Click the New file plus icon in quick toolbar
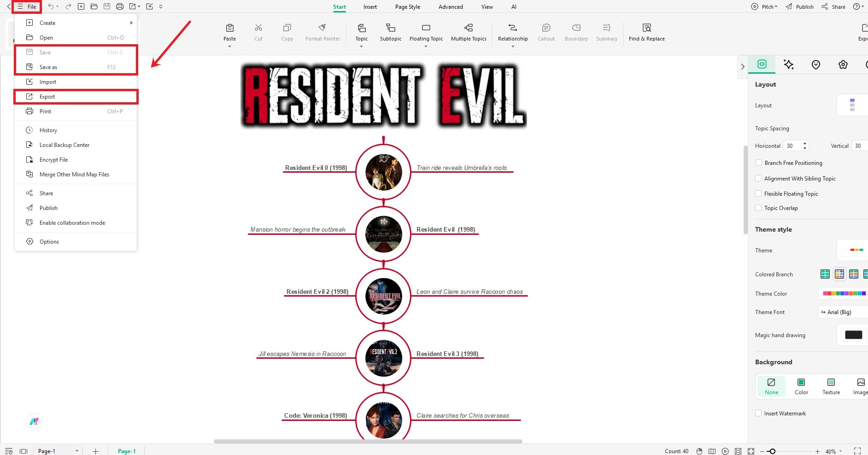 (x=81, y=6)
